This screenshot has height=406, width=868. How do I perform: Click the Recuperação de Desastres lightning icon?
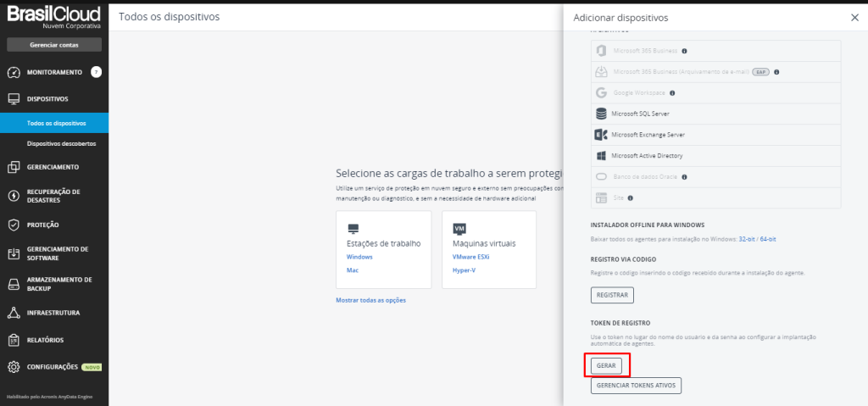[x=14, y=196]
